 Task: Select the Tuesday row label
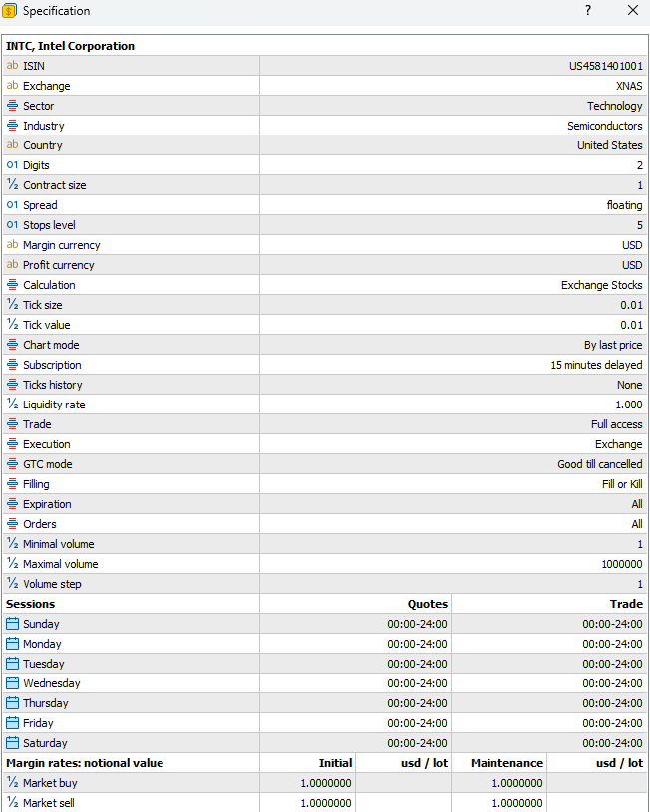tap(44, 664)
